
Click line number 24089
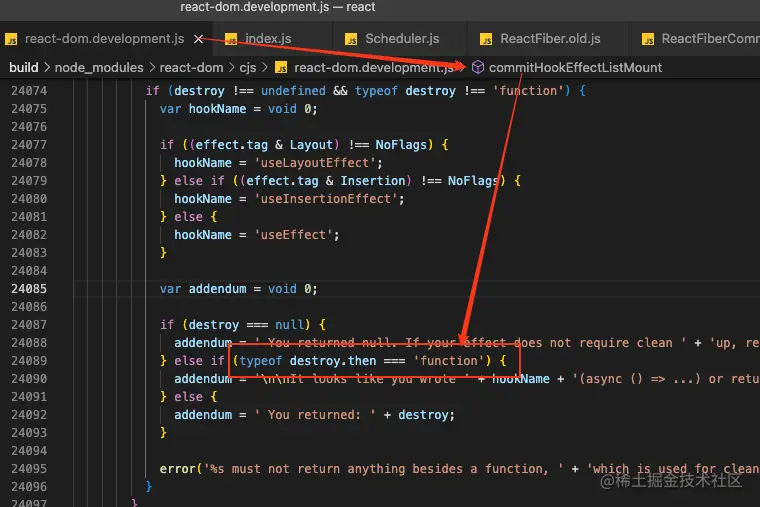tap(29, 361)
